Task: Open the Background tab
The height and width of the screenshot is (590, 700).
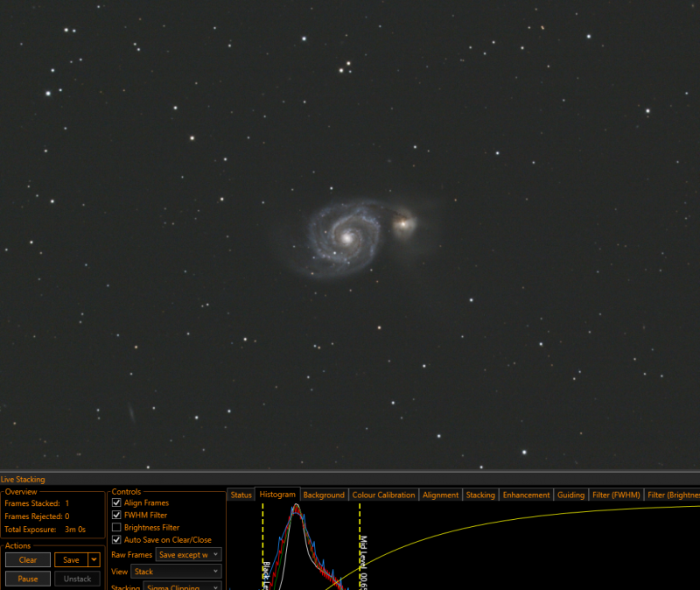Action: pyautogui.click(x=324, y=495)
